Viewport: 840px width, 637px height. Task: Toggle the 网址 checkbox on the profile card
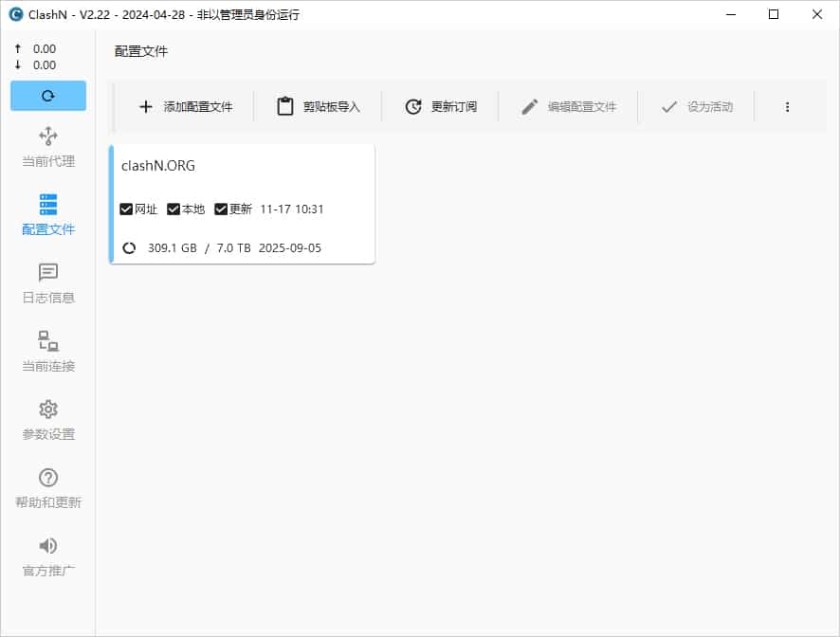pyautogui.click(x=125, y=209)
